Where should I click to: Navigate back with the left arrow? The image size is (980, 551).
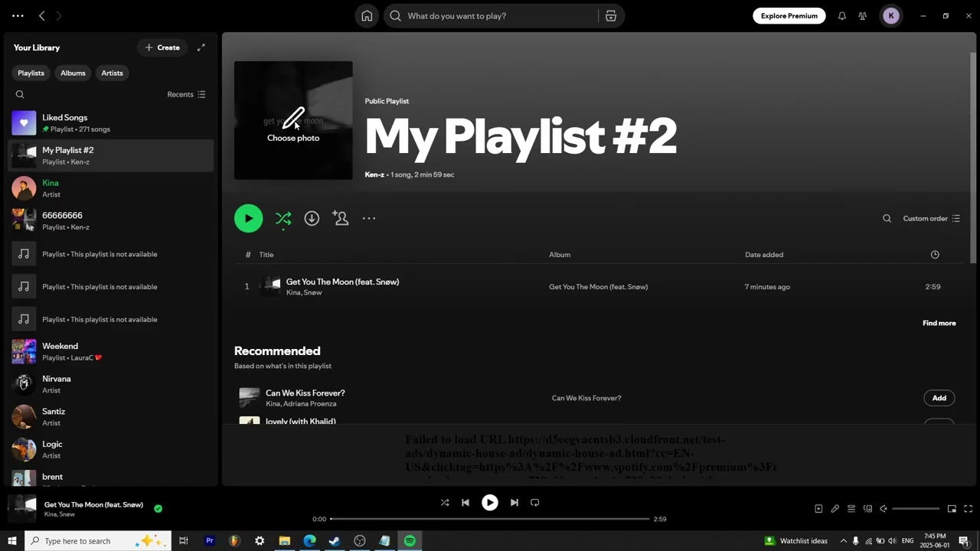(x=42, y=16)
